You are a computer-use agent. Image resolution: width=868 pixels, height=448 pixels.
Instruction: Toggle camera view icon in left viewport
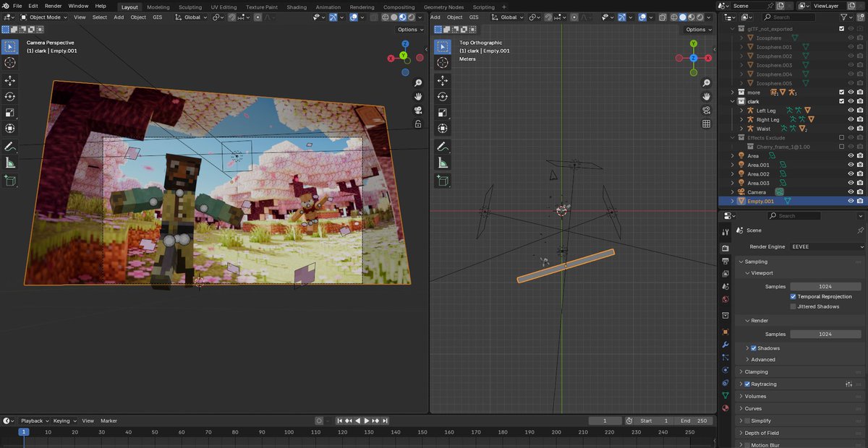click(x=418, y=111)
